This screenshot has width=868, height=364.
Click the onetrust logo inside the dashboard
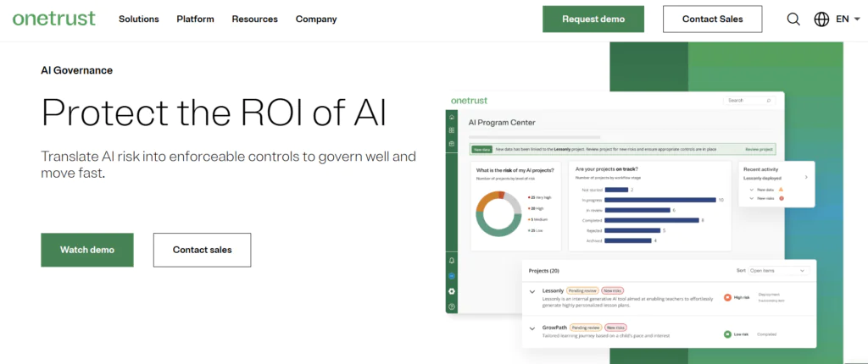coord(470,101)
